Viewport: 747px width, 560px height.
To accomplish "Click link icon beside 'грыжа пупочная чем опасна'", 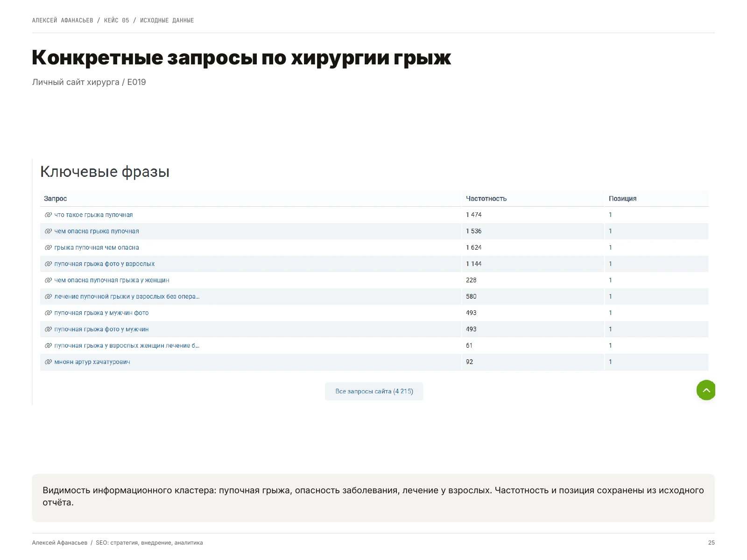I will point(48,247).
